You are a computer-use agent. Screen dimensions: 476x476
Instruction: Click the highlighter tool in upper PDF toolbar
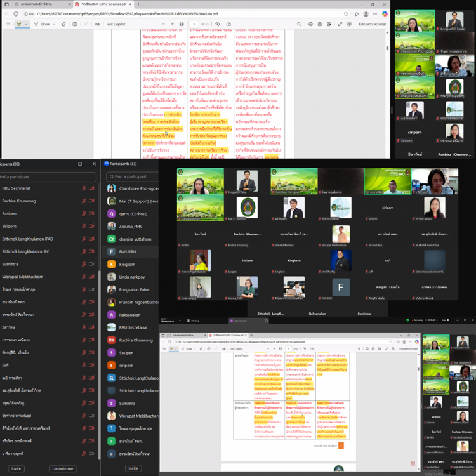click(x=19, y=24)
